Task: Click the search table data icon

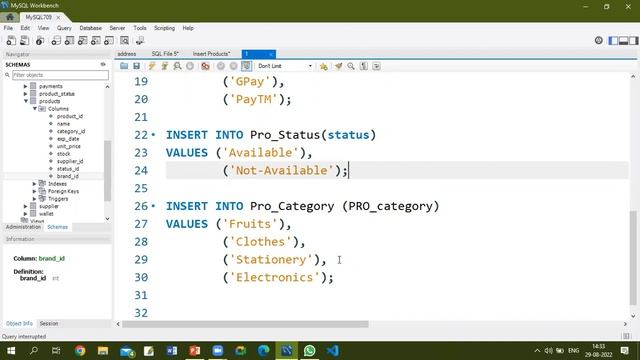Action: (124, 40)
